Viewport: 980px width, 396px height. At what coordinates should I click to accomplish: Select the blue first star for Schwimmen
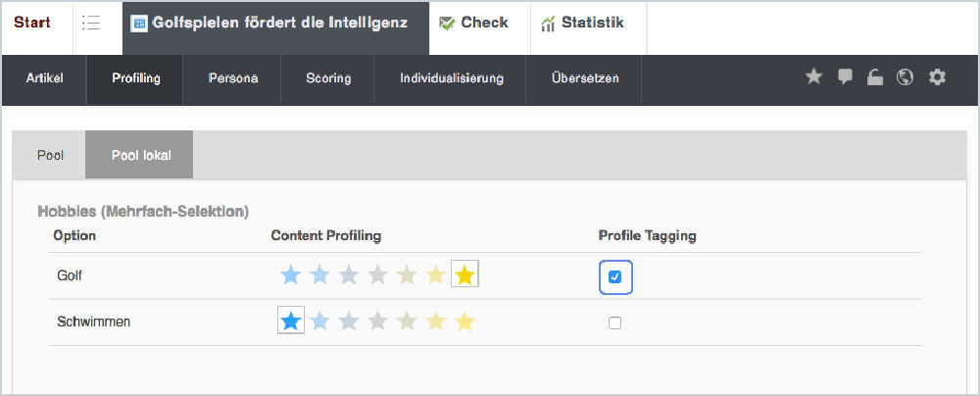click(x=291, y=322)
